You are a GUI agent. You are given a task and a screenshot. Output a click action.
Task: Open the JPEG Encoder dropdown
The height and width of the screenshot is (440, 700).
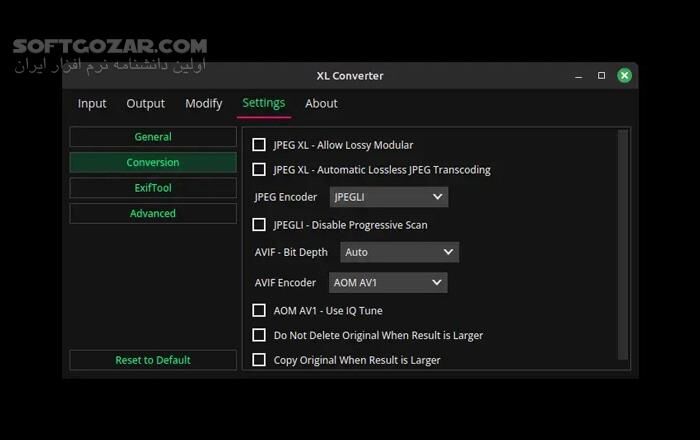[389, 197]
